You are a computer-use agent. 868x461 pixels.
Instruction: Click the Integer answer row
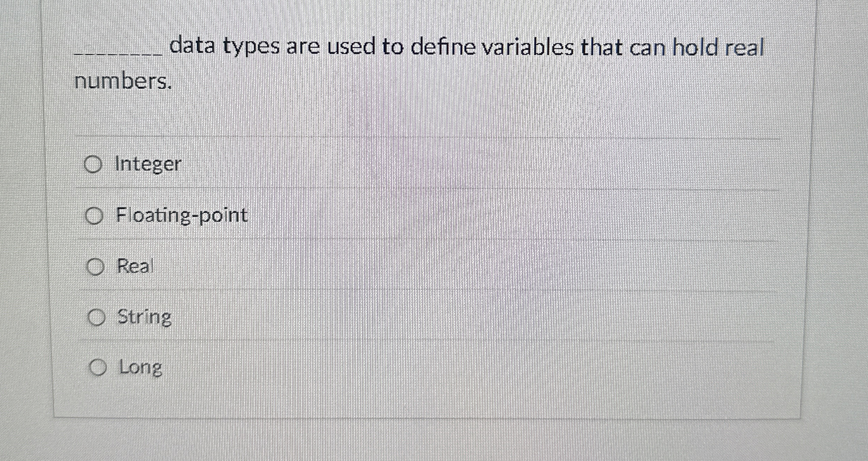pos(387,164)
